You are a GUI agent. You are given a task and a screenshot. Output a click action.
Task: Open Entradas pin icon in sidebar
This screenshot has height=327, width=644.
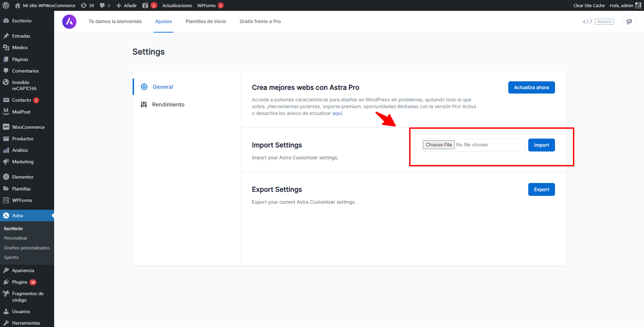pos(6,36)
